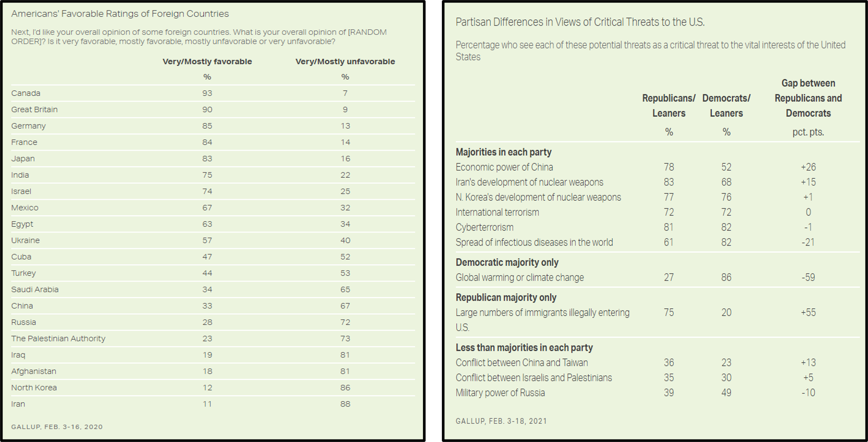
Task: Select The Palestinian Authority row label
Action: coord(58,338)
